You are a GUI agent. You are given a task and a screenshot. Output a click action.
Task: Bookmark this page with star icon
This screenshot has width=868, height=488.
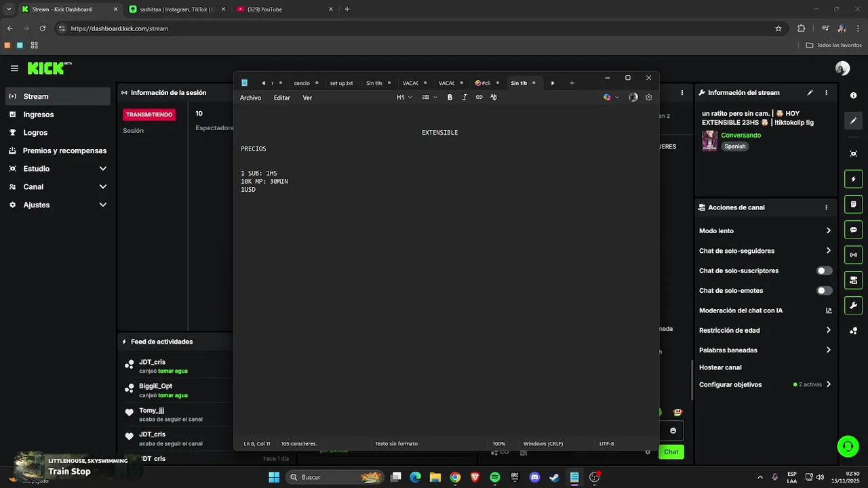click(x=778, y=28)
